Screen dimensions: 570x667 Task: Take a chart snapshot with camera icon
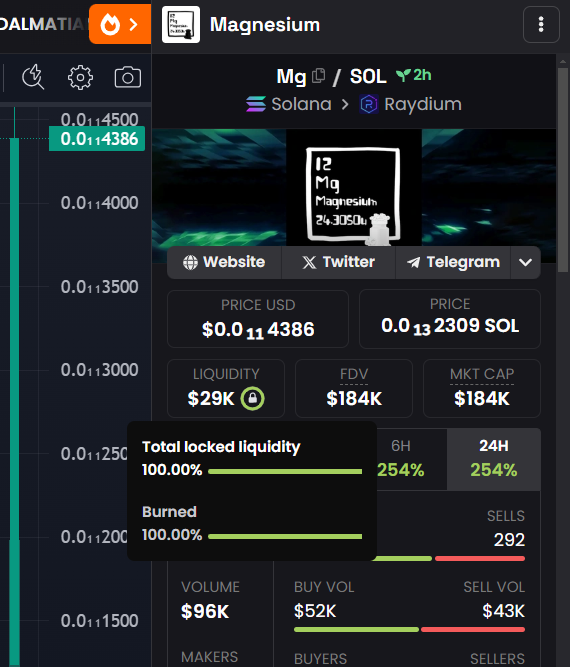click(128, 77)
